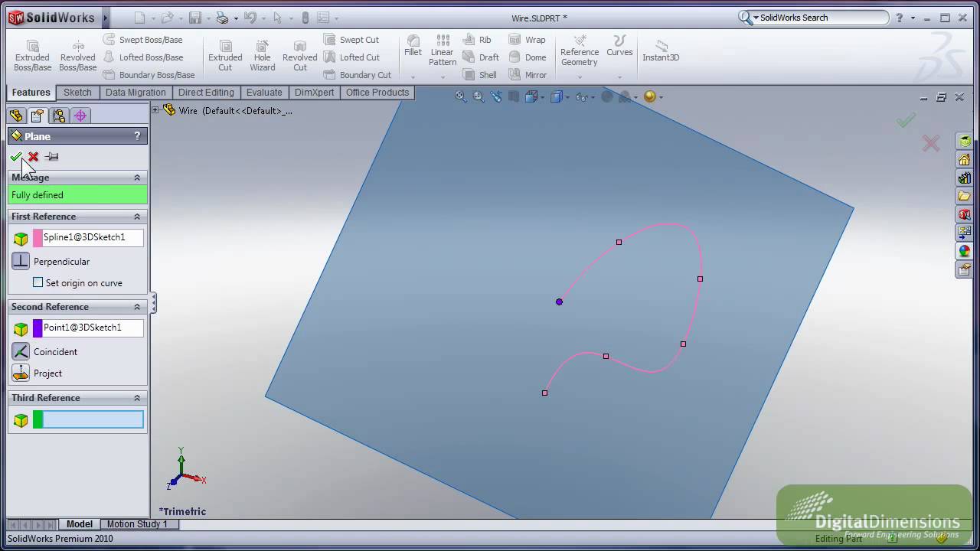Click the Draft tool
Viewport: 980px width, 551px height.
[x=481, y=57]
